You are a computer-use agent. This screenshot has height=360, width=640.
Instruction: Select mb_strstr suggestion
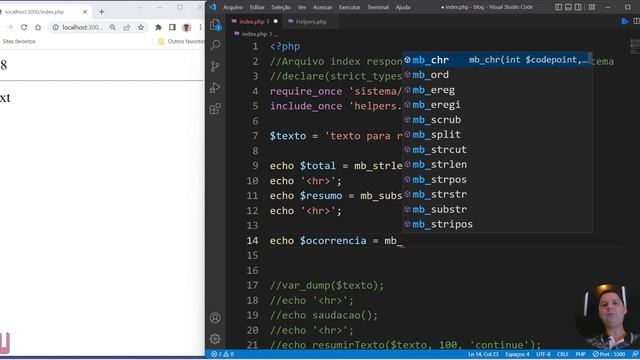click(x=498, y=194)
